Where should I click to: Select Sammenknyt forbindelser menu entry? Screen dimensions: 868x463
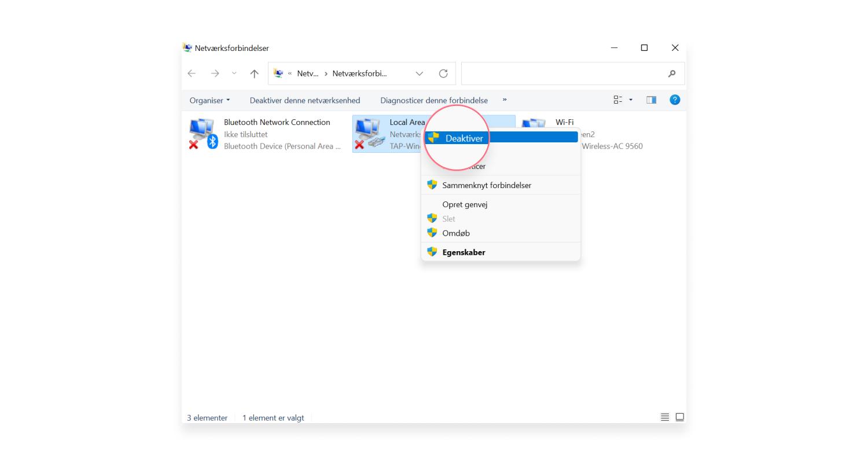point(501,185)
